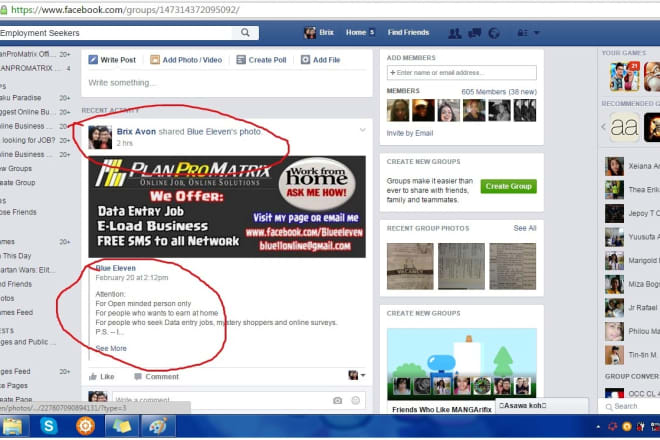This screenshot has width=660, height=440.
Task: Click the Enter name or email address field
Action: click(462, 72)
